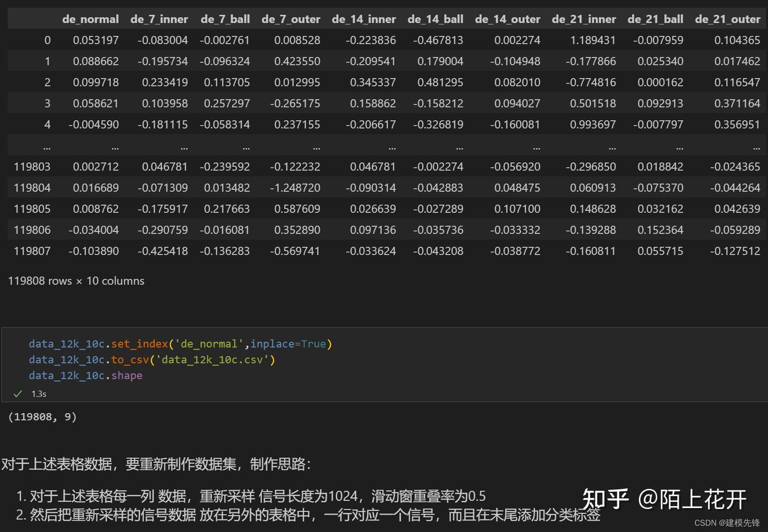
Task: Click the CSDN @建模先锋 watermark link
Action: [x=728, y=523]
